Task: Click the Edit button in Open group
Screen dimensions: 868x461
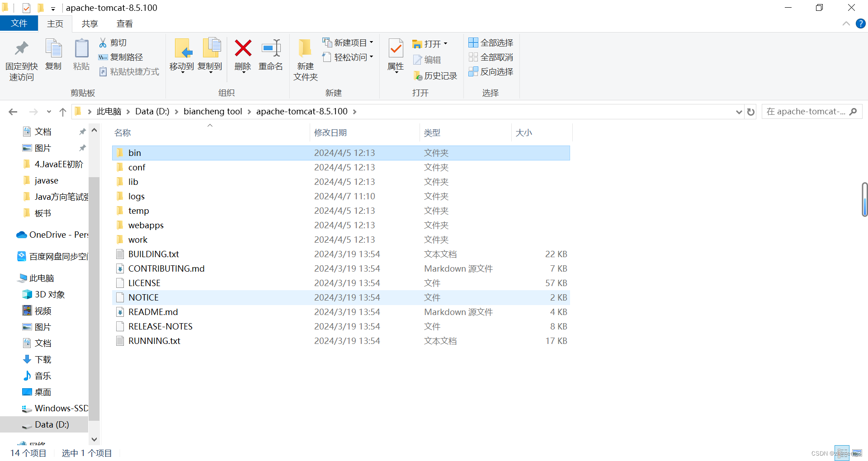Action: pyautogui.click(x=427, y=60)
